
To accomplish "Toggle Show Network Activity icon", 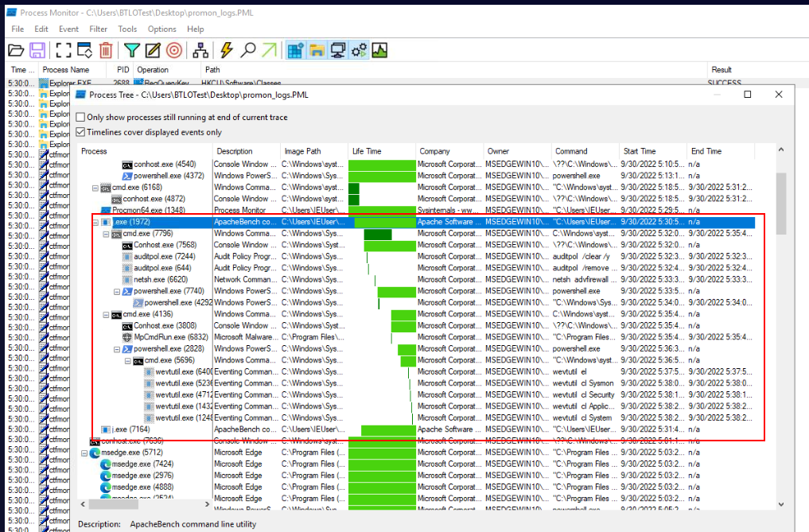I will coord(338,51).
